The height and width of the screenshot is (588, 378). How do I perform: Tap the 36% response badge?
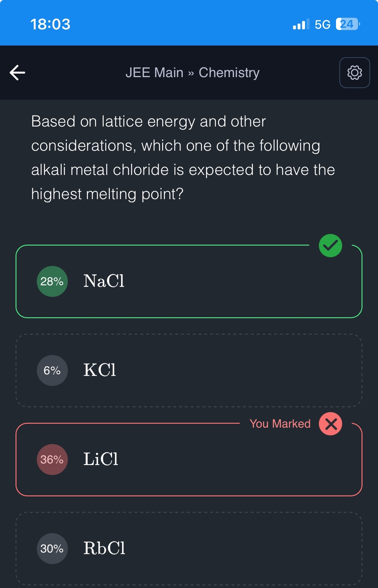tap(52, 460)
